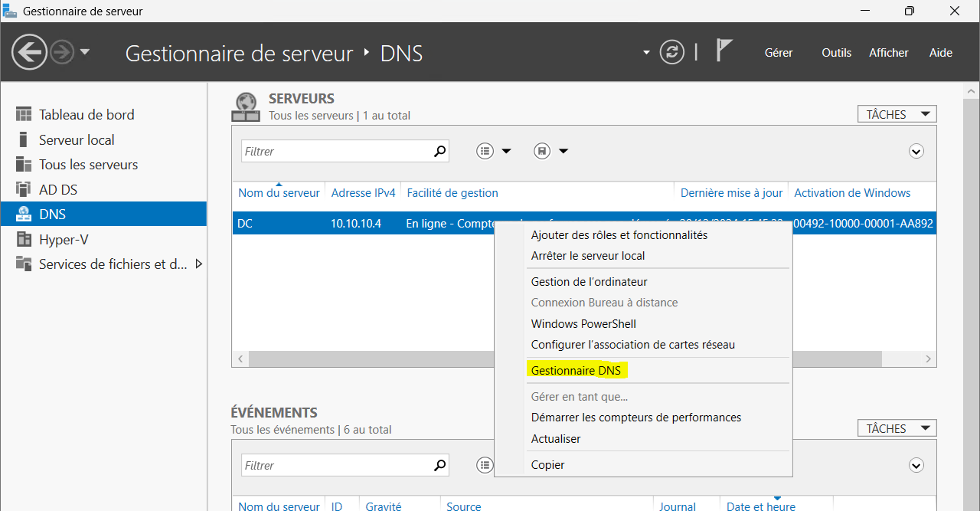Click the Serveur local sidebar icon
The height and width of the screenshot is (511, 980).
[x=24, y=140]
